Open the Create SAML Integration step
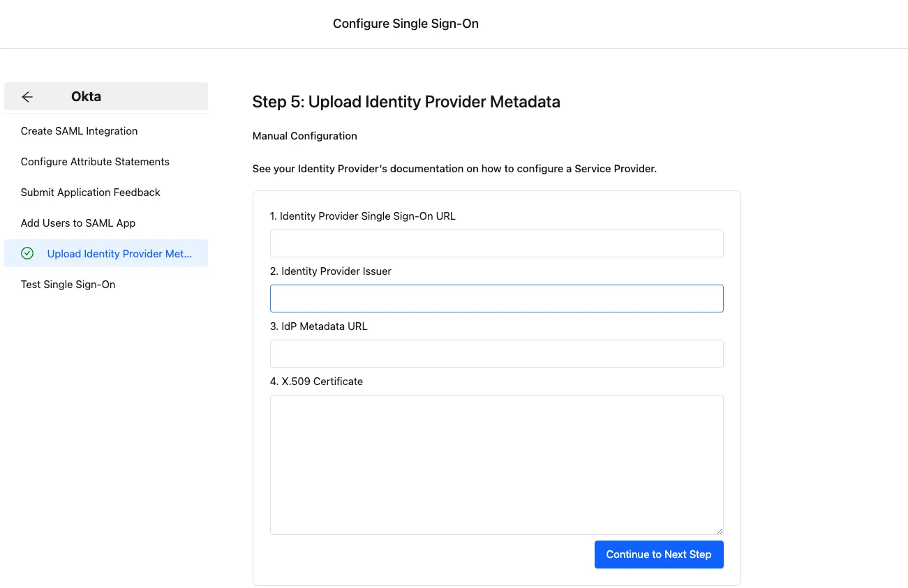The height and width of the screenshot is (588, 908). [79, 130]
